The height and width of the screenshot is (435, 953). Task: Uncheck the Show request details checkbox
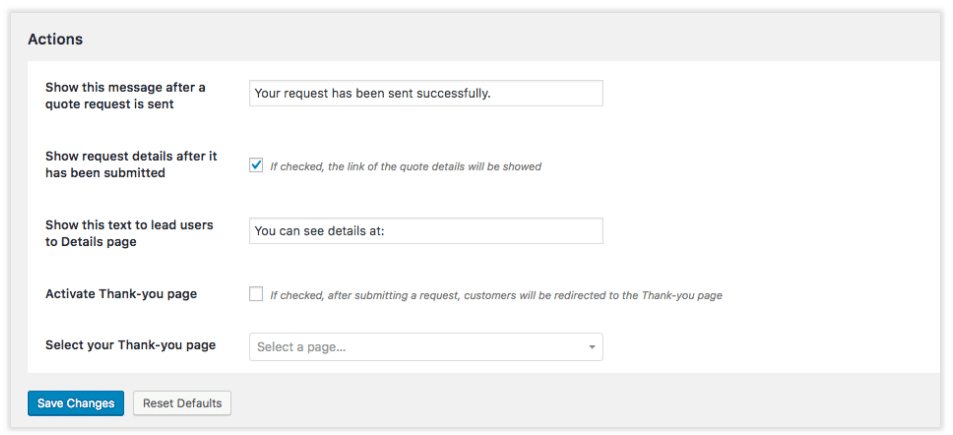click(x=256, y=165)
